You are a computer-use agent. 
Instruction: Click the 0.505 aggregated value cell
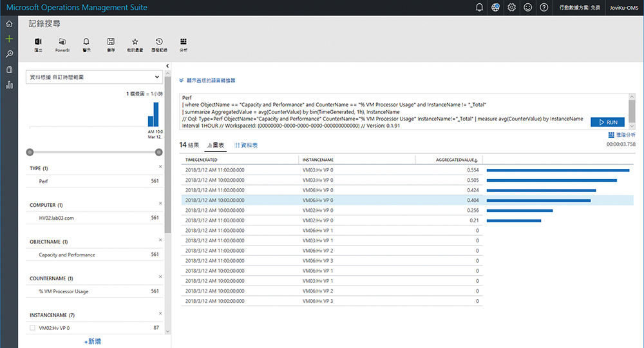[x=473, y=180]
